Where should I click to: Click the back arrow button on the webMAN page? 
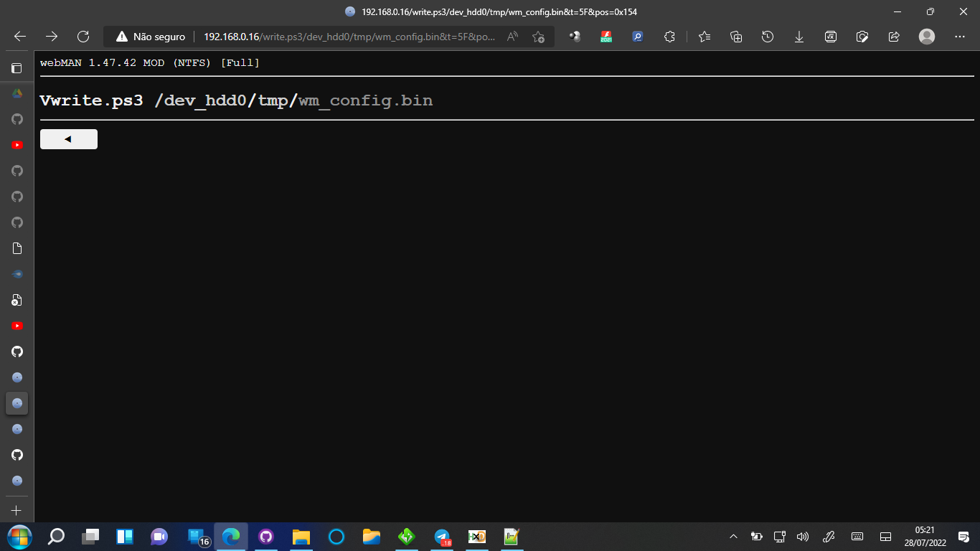pos(68,138)
